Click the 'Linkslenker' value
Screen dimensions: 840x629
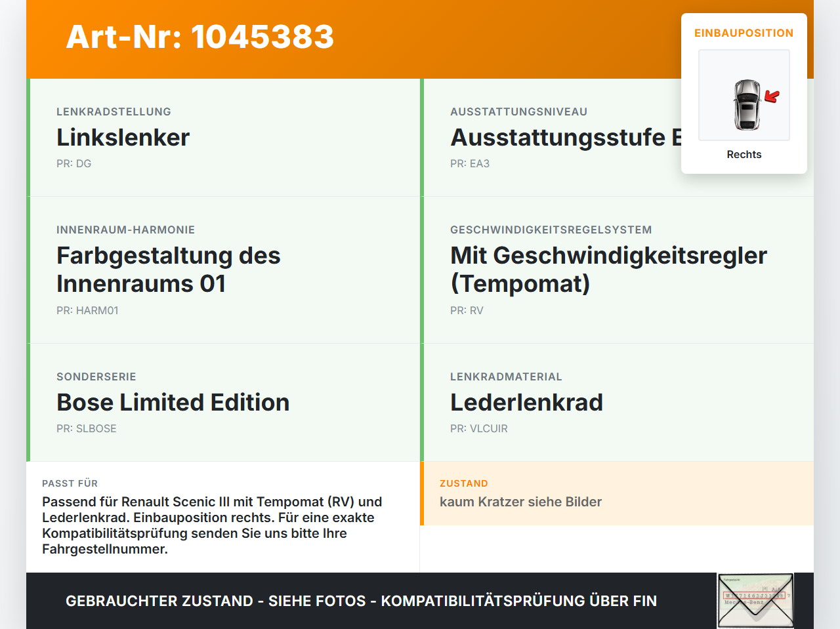point(123,138)
